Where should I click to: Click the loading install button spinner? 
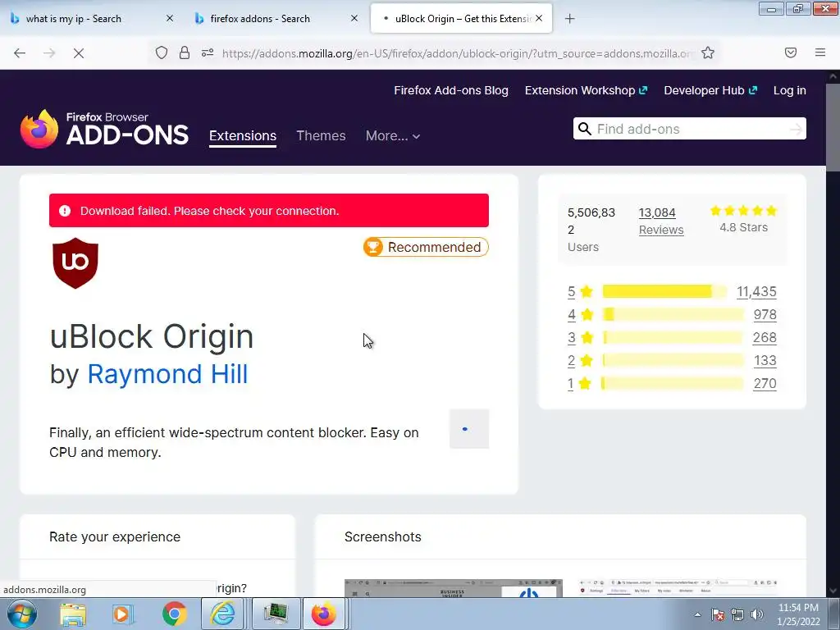(x=468, y=429)
